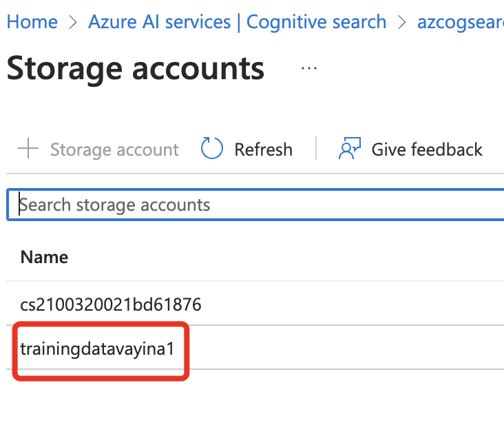The image size is (504, 425).
Task: Click the Give feedback person icon
Action: [349, 148]
